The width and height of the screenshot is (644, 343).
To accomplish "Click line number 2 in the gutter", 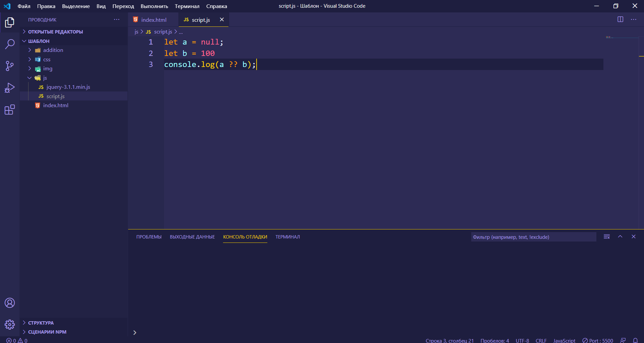I will [x=151, y=53].
